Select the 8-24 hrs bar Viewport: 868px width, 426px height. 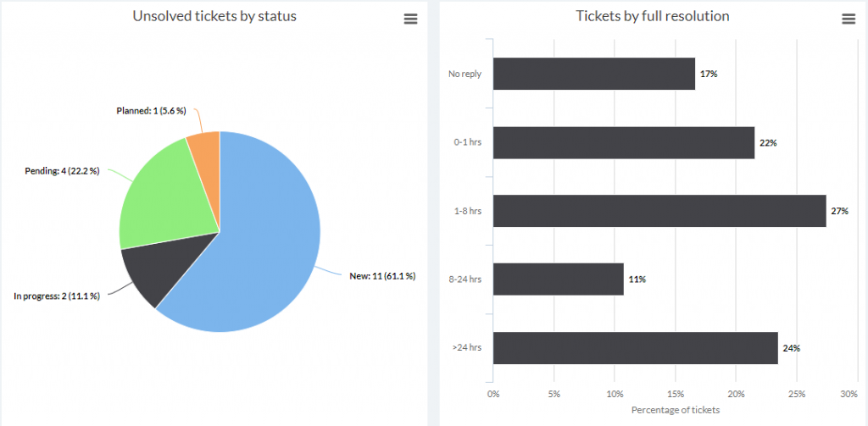[x=558, y=279]
